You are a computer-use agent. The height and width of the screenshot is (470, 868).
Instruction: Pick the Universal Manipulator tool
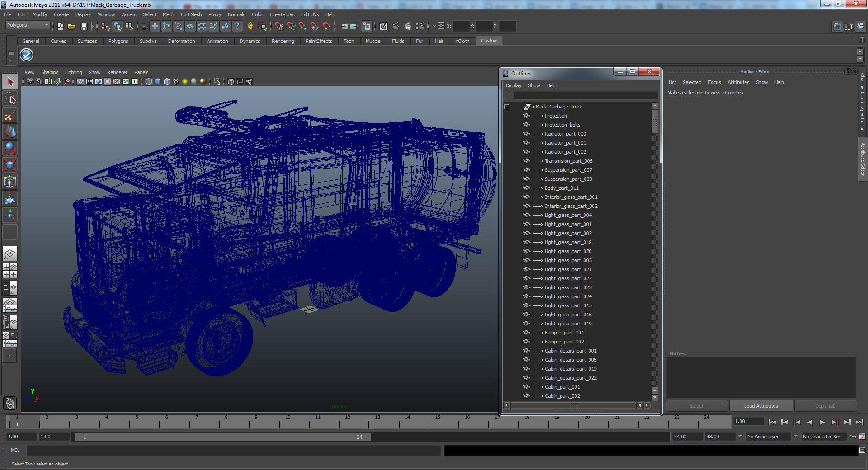[x=10, y=182]
